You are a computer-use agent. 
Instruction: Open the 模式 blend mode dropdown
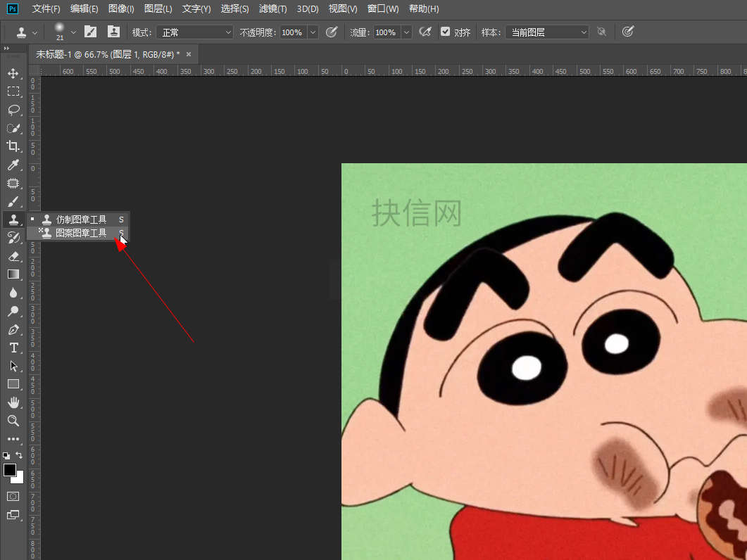pos(195,32)
